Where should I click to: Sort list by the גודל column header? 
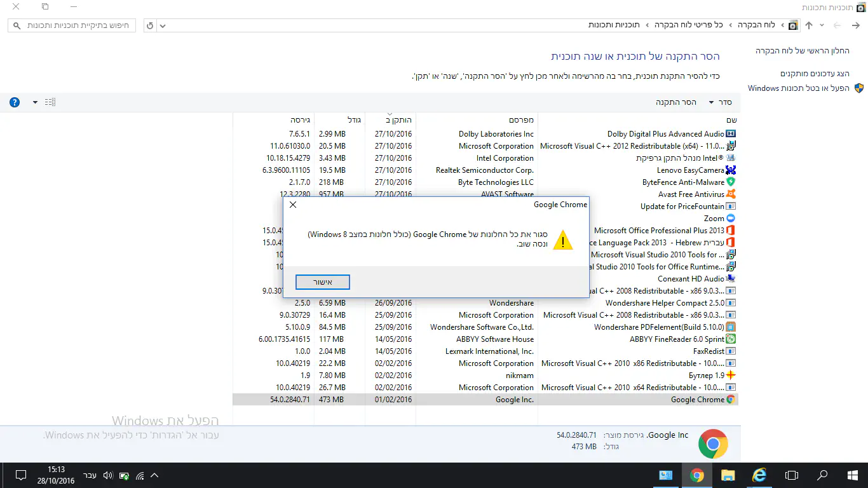pyautogui.click(x=354, y=120)
